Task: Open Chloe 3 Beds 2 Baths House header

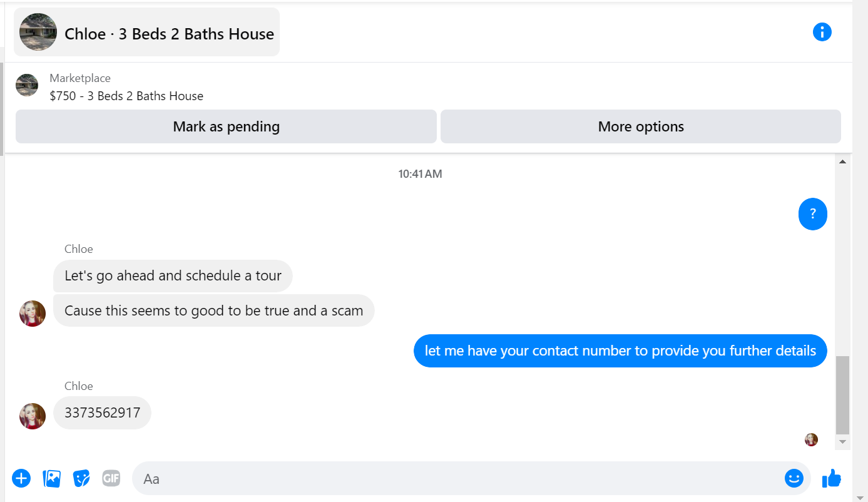Action: [146, 33]
